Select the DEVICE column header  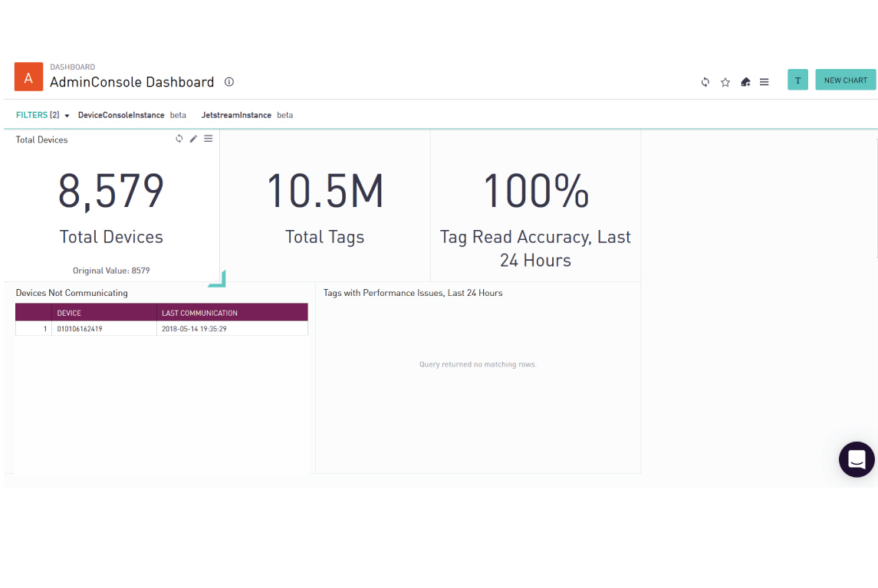point(68,312)
